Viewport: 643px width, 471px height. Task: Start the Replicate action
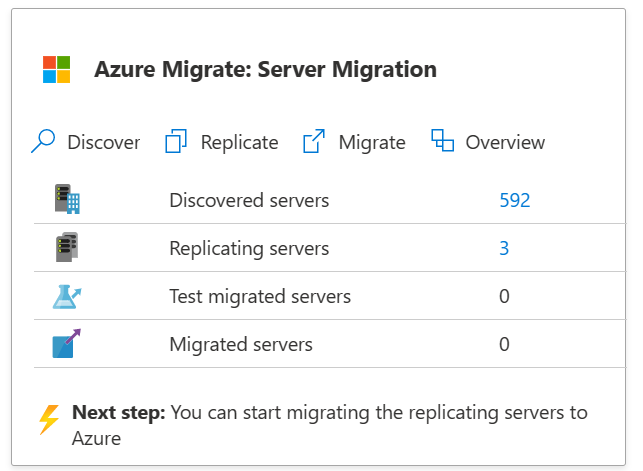(x=239, y=142)
